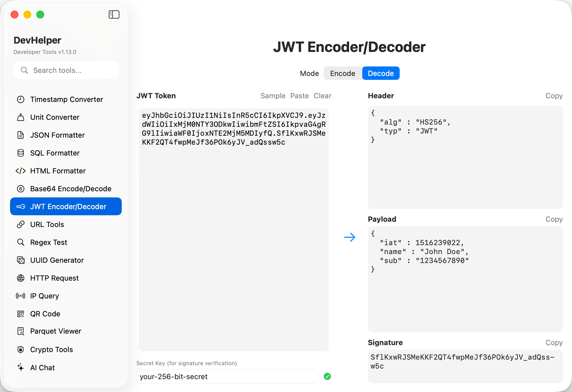The height and width of the screenshot is (392, 572).
Task: Toggle the sidebar panel icon
Action: point(114,15)
